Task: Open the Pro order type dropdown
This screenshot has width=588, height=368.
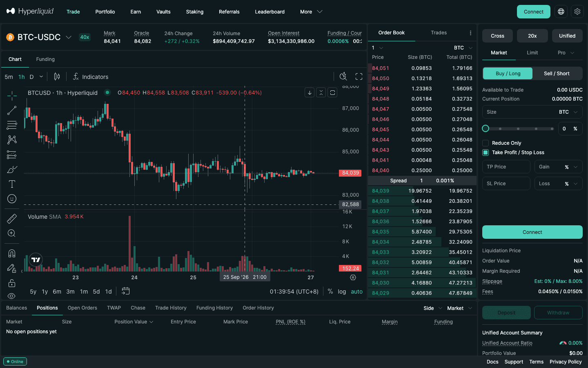Action: [566, 53]
